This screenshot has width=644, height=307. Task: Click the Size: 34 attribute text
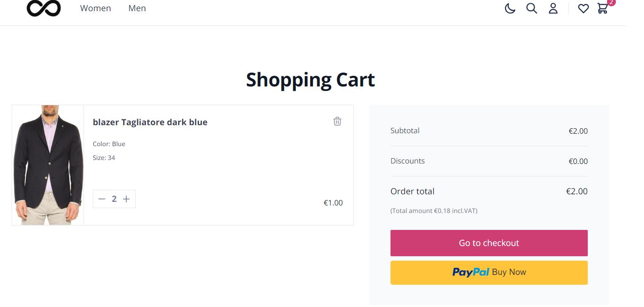[104, 158]
